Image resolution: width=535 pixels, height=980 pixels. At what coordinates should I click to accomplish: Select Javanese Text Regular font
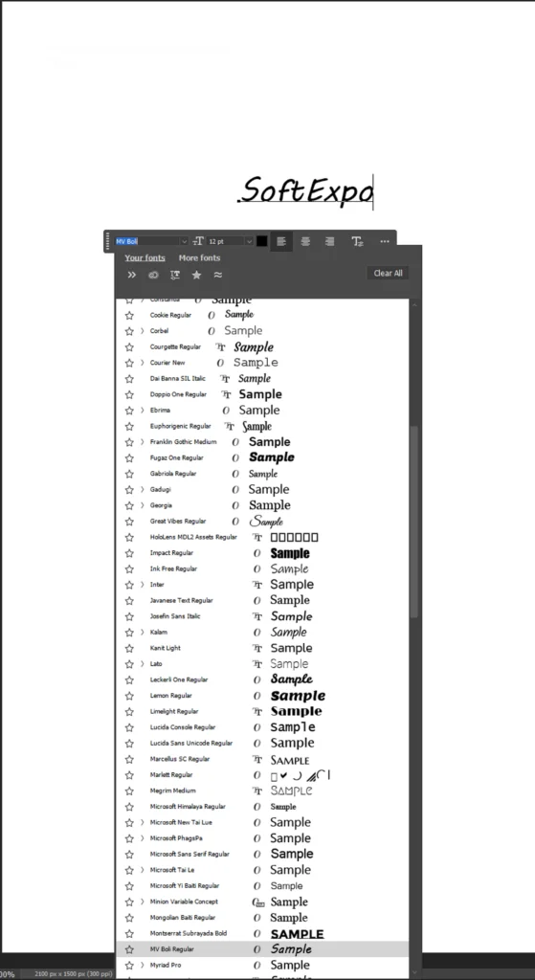click(x=262, y=601)
